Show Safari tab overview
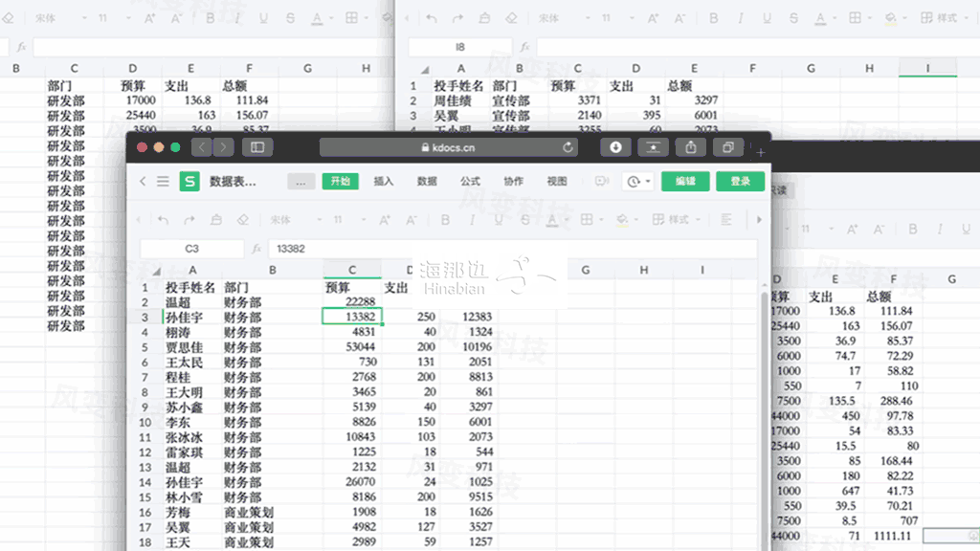The image size is (980, 551). pyautogui.click(x=728, y=147)
